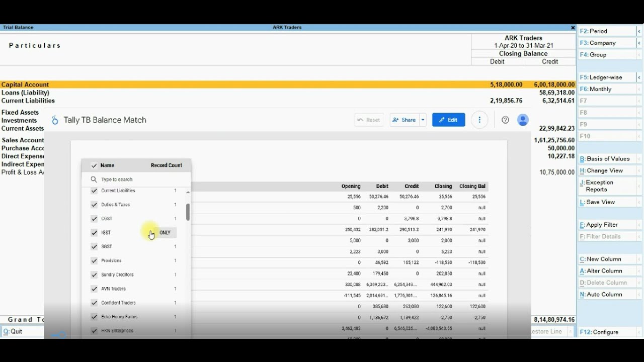This screenshot has height=362, width=644.
Task: Expand the F3: Company side arrow
Action: point(639,43)
